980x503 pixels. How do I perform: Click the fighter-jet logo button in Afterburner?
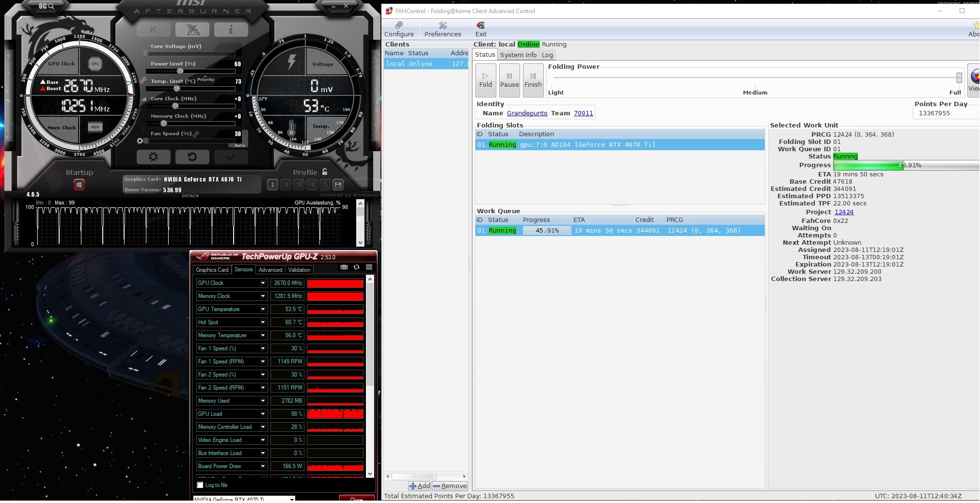tap(192, 30)
